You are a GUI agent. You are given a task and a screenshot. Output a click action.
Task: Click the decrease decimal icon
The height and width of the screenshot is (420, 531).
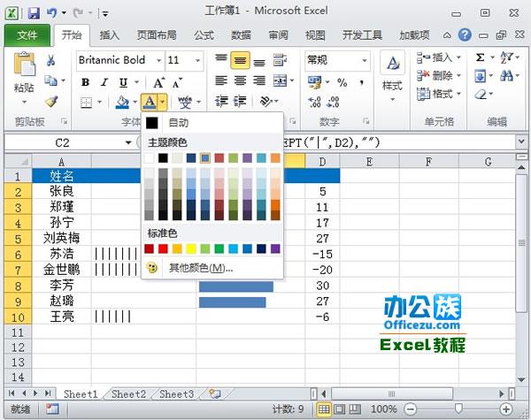tap(333, 102)
